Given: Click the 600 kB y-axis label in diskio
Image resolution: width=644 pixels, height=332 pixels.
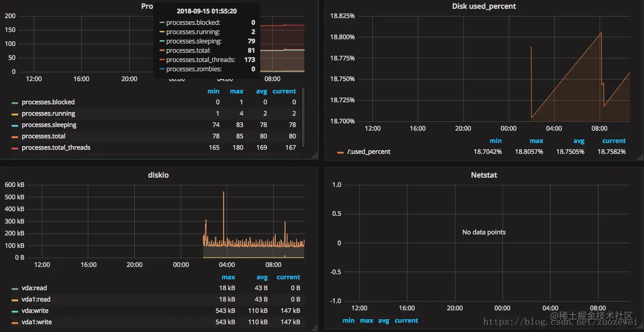Looking at the screenshot, I should click(x=14, y=185).
